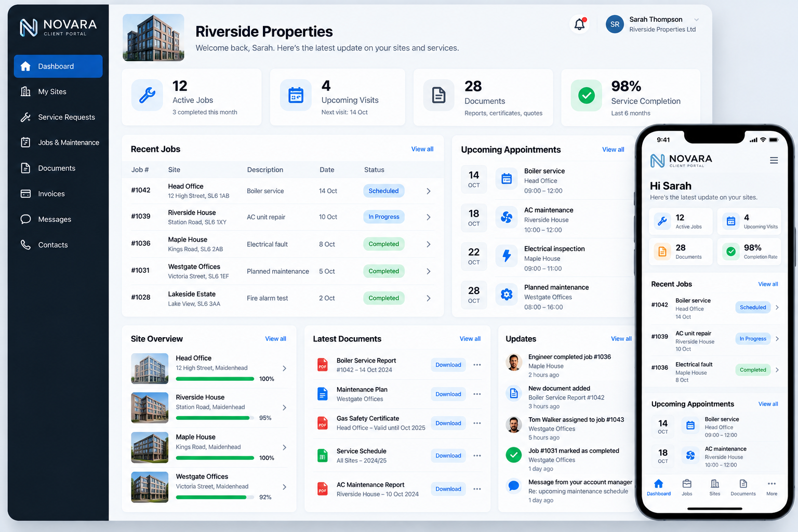Switch to the Jobs tab on phone
The image size is (798, 532).
pyautogui.click(x=687, y=488)
